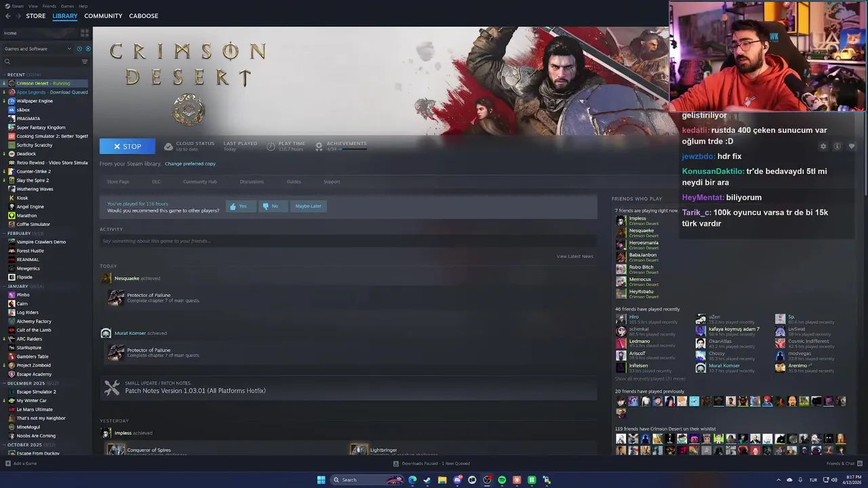
Task: Open the Help menu
Action: coord(83,6)
